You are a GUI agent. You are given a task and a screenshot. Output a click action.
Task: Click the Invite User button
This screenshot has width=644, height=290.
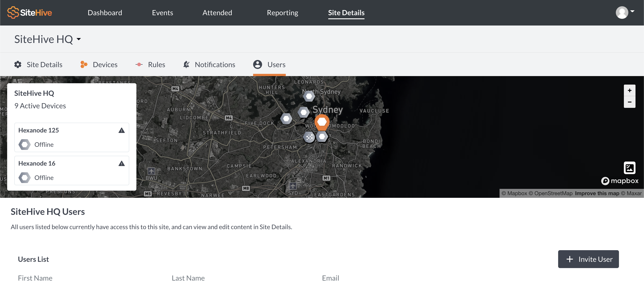(x=588, y=259)
